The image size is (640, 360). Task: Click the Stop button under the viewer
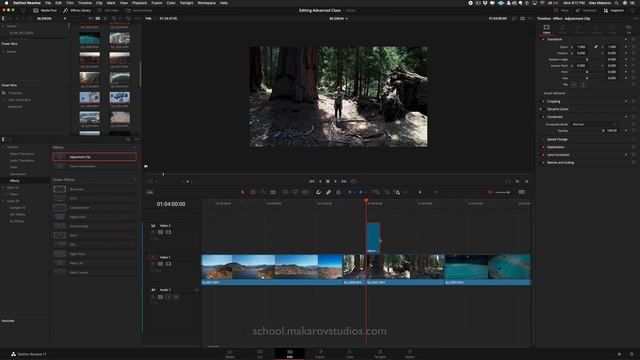point(328,181)
